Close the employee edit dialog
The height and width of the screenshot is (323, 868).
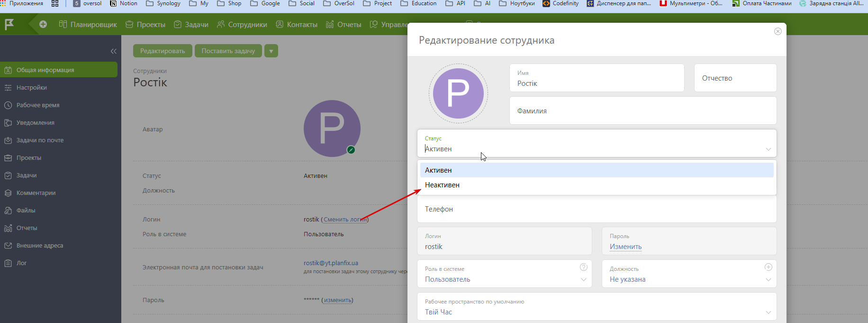tap(778, 31)
